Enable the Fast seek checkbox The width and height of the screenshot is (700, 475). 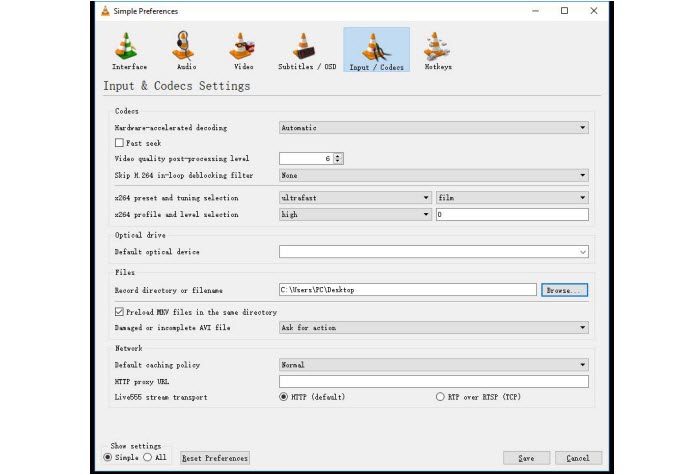[119, 143]
